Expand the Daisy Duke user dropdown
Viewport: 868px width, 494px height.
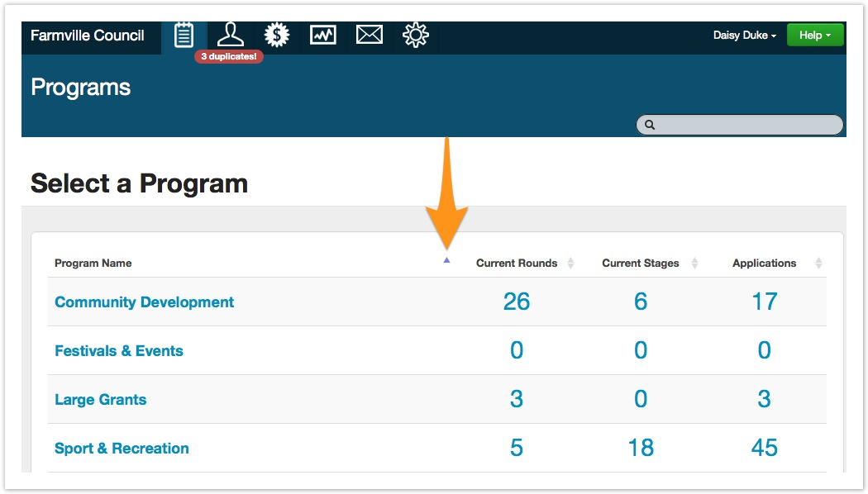point(744,36)
